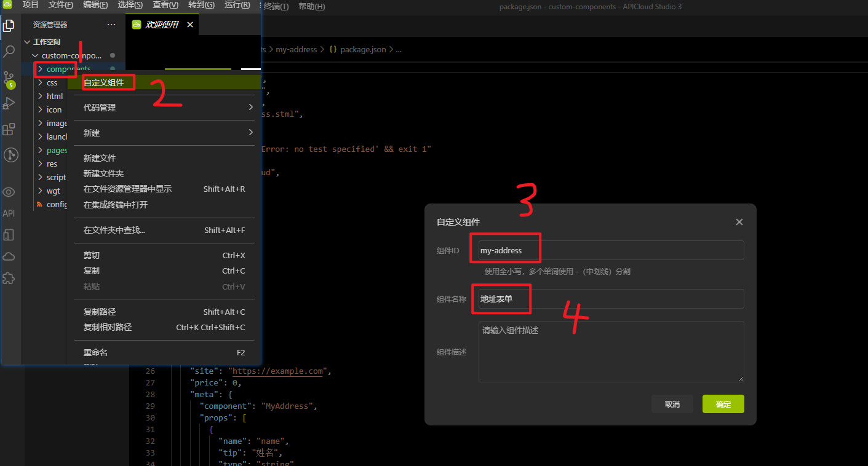This screenshot has width=868, height=466.
Task: Open the cloud build icon in activity bar
Action: (x=9, y=256)
